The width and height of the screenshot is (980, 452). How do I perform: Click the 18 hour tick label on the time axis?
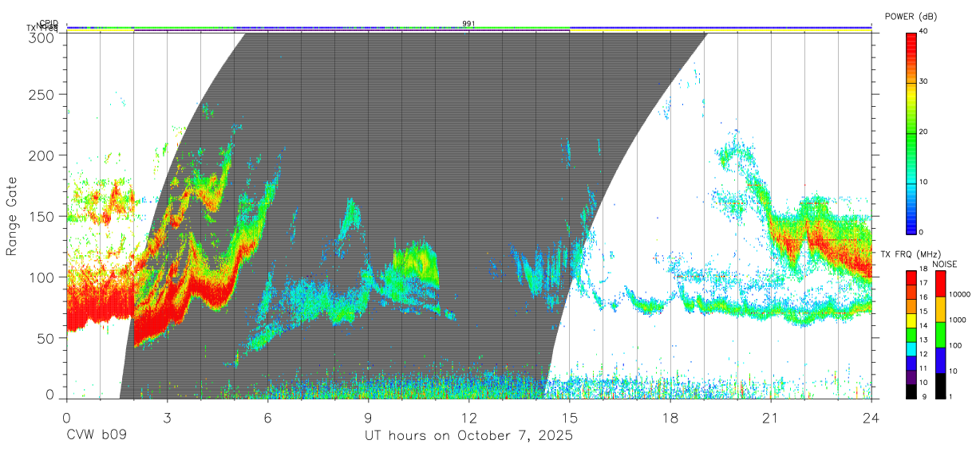pyautogui.click(x=670, y=417)
